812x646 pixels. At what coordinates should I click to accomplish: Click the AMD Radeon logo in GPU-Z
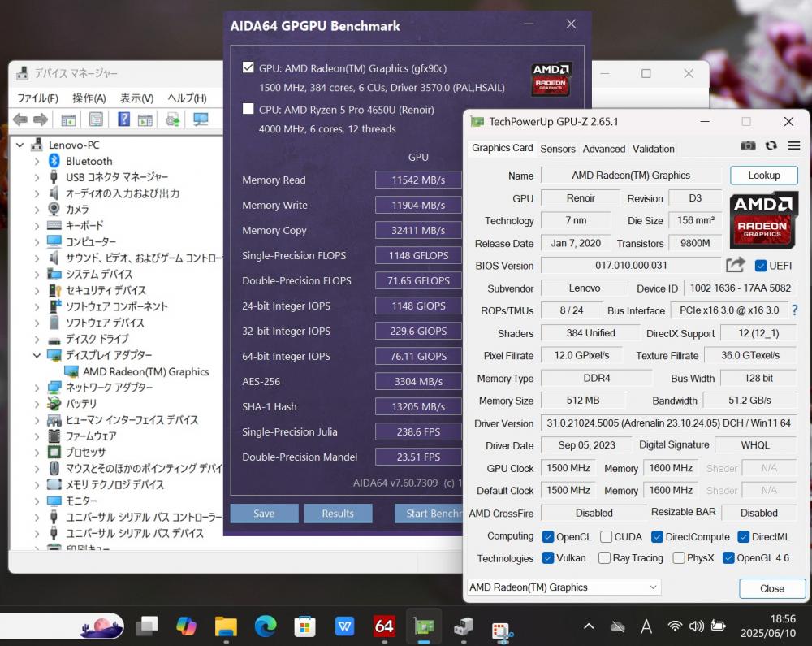click(763, 219)
